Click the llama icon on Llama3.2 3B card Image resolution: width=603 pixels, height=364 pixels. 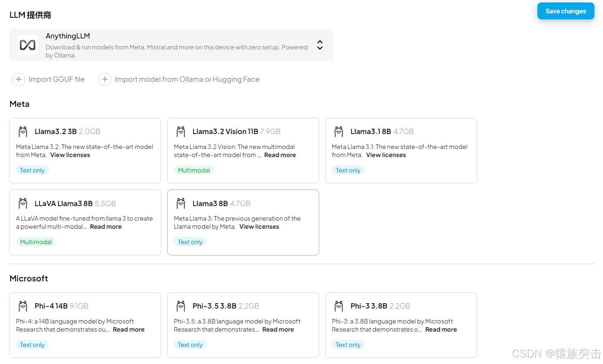(x=23, y=132)
